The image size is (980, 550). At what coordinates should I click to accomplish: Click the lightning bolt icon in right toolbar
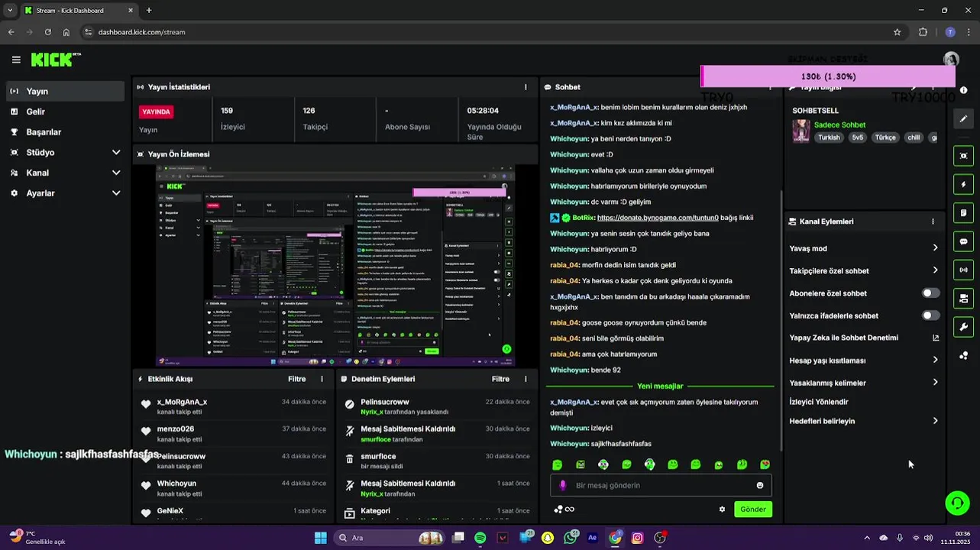[963, 184]
